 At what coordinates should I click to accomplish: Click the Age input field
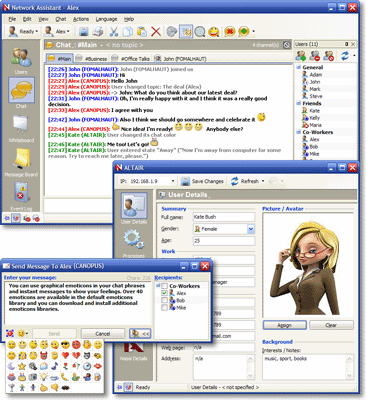point(224,241)
